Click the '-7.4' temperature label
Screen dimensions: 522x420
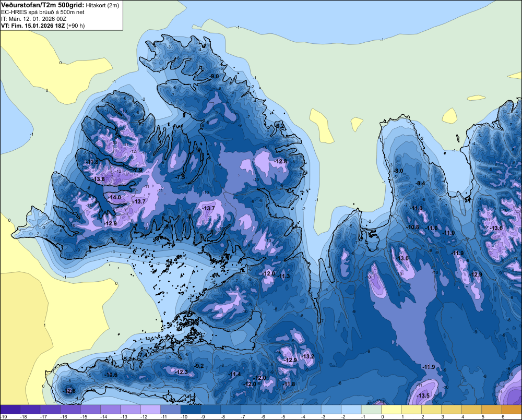click(143, 355)
